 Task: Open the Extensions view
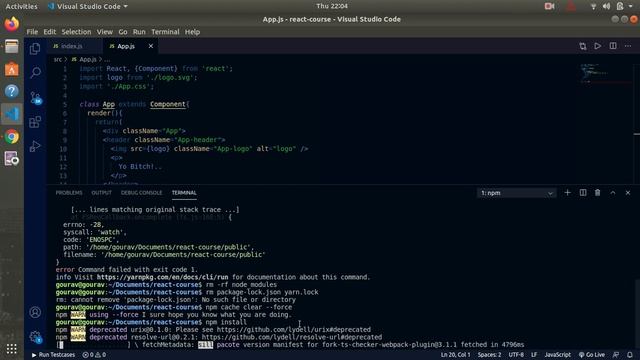point(35,122)
